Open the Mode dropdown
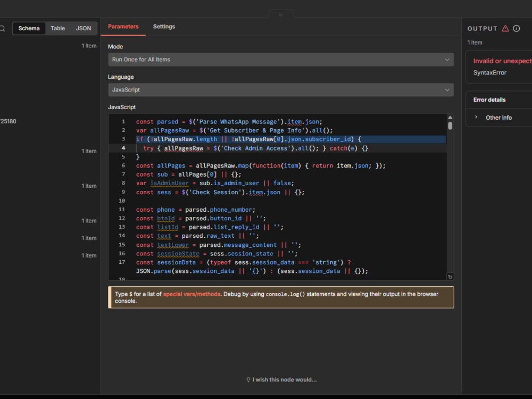This screenshot has height=399, width=532. (280, 60)
